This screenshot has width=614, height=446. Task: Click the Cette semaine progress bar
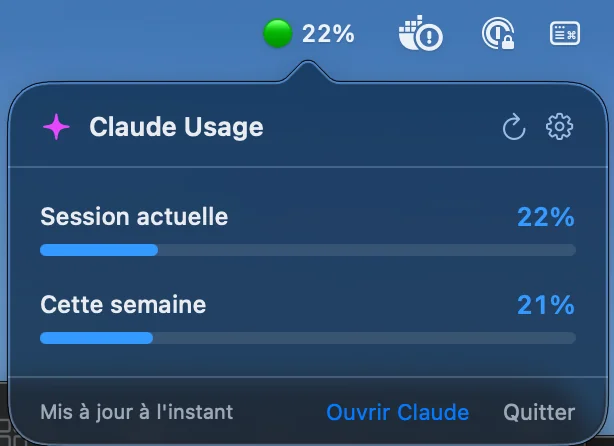pos(307,338)
